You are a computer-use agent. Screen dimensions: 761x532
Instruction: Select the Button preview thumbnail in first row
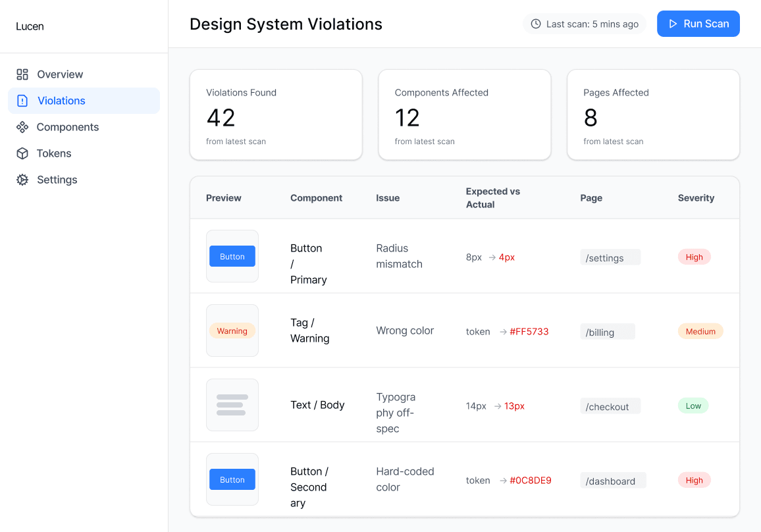[232, 256]
